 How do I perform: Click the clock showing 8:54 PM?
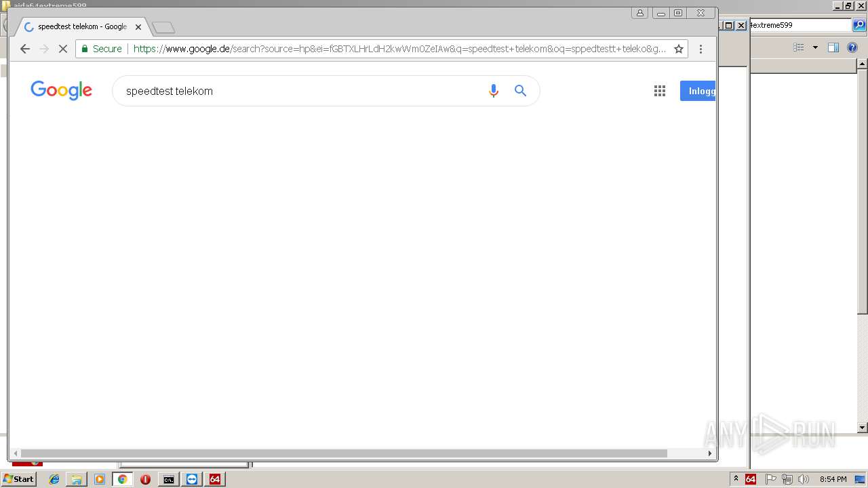(x=833, y=479)
